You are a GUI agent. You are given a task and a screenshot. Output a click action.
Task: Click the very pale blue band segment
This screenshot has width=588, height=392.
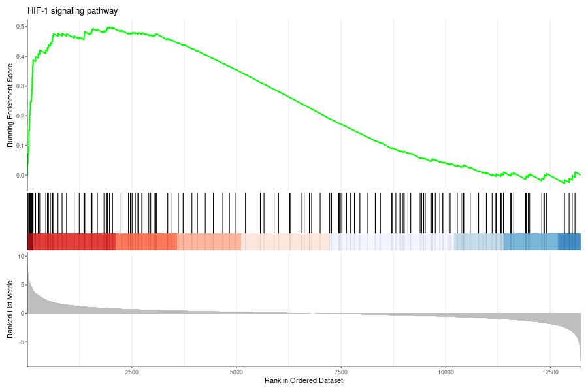tap(392, 242)
